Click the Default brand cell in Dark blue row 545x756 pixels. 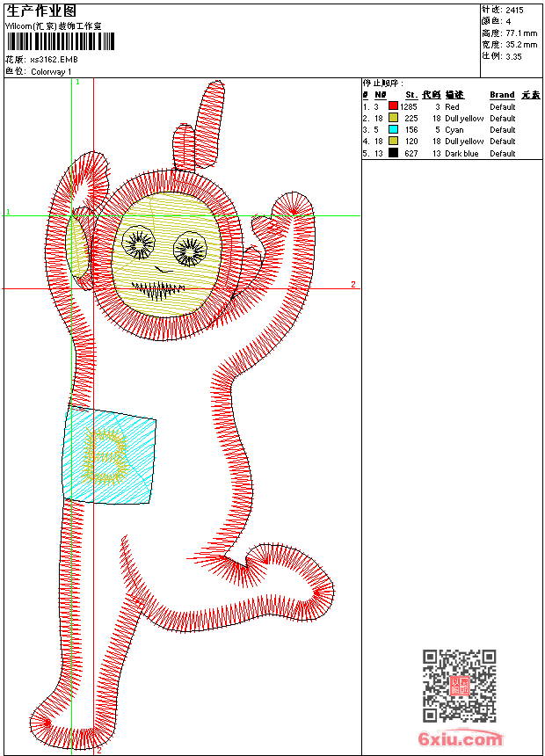pyautogui.click(x=503, y=153)
